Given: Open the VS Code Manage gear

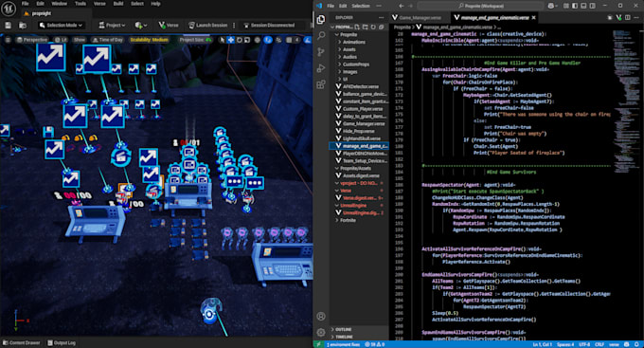Looking at the screenshot, I should click(321, 332).
